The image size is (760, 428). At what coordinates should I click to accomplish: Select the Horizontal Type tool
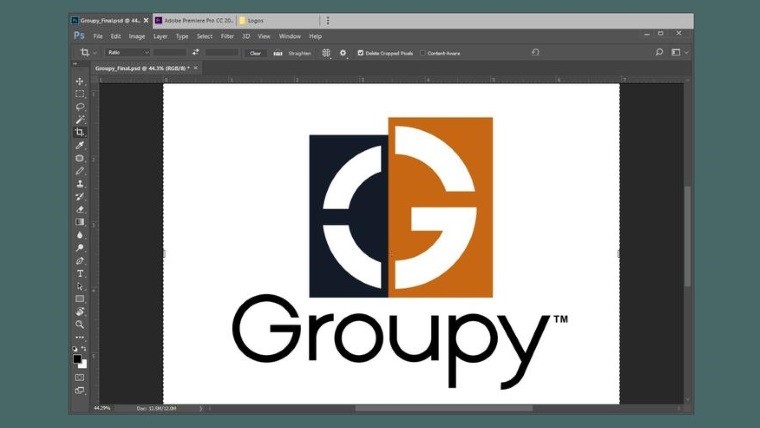[x=80, y=273]
